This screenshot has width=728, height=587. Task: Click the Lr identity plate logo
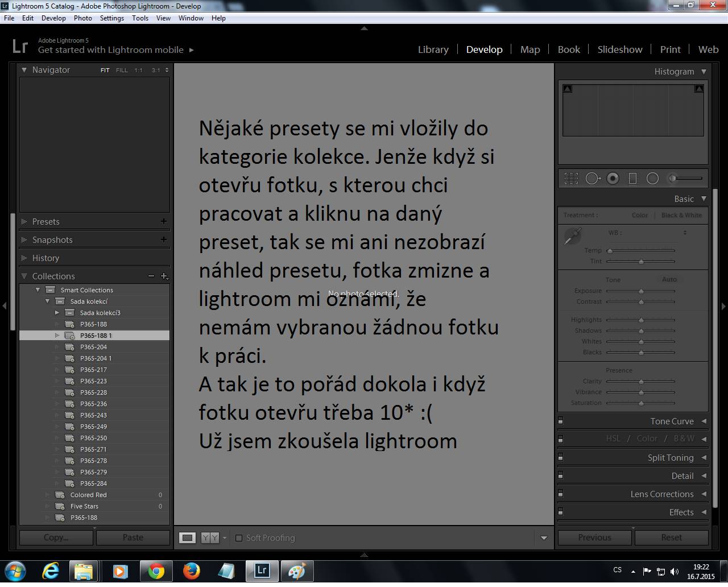pos(20,46)
